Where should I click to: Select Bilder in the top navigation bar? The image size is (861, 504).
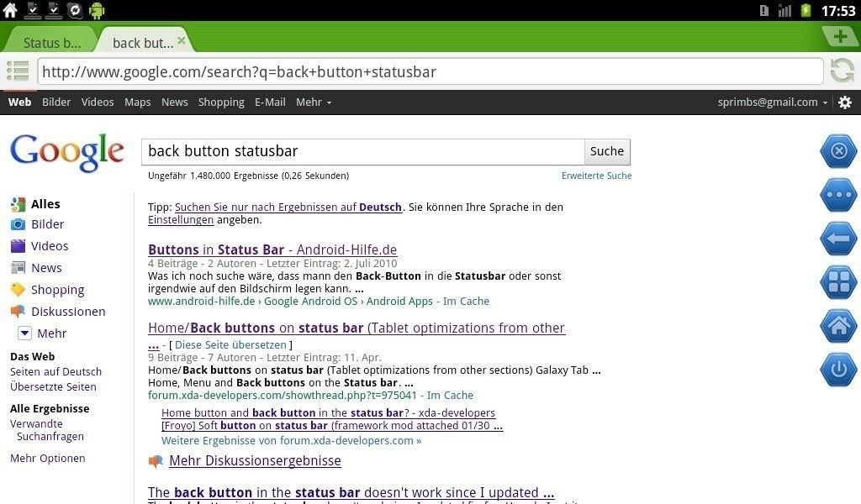pos(56,102)
